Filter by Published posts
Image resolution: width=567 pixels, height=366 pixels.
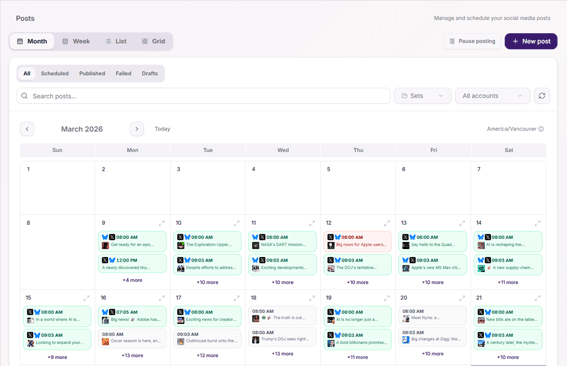point(92,73)
